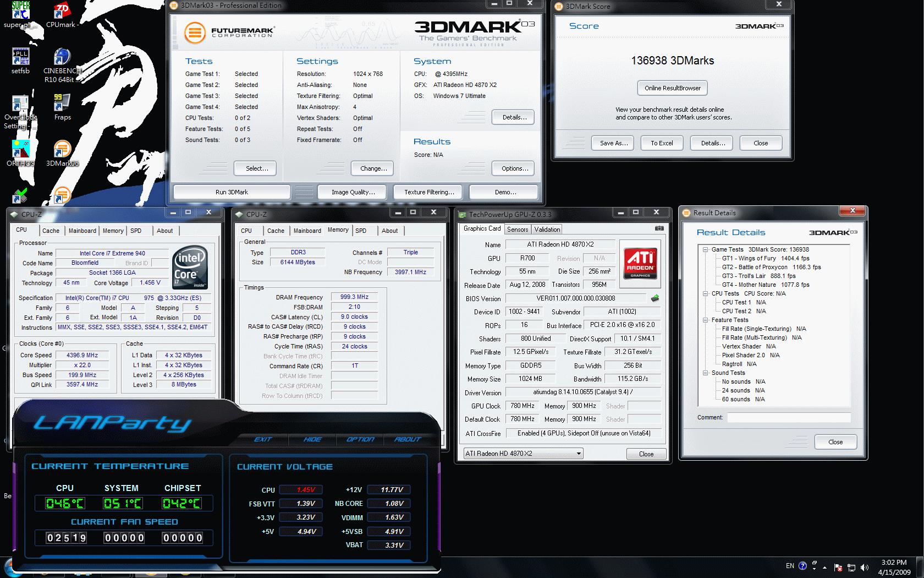Collapse the CPU Tests tree node
The width and height of the screenshot is (924, 578).
coord(705,293)
